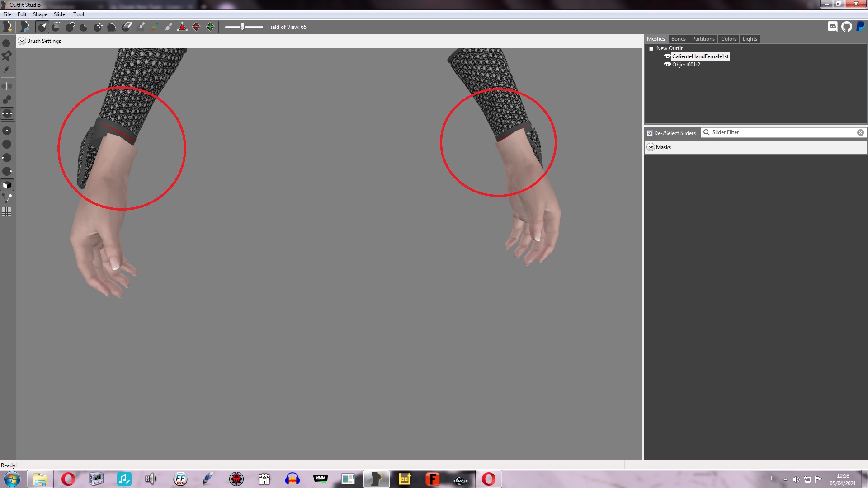Open the PayPal donate icon
This screenshot has height=488, width=868.
860,27
